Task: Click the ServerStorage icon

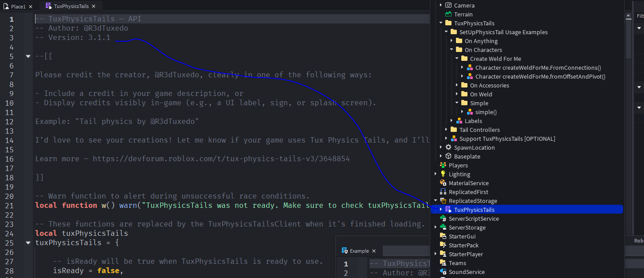Action: 443,227
